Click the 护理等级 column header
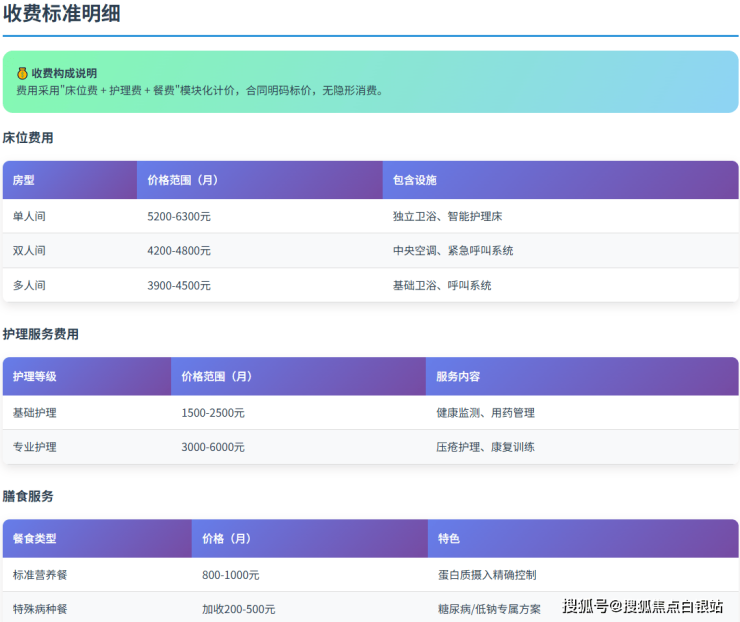740x622 pixels. pyautogui.click(x=35, y=377)
